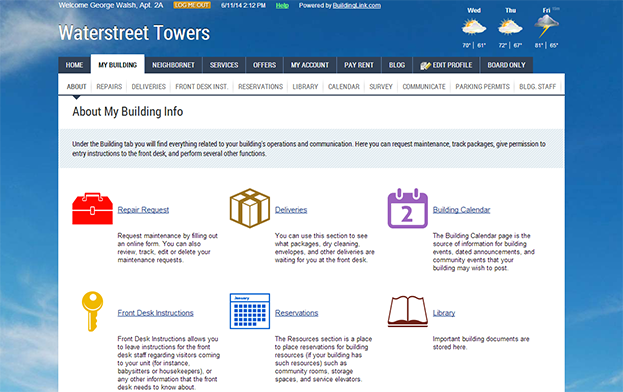The height and width of the screenshot is (392, 623).
Task: Click the brown package Deliveries icon
Action: (x=250, y=208)
